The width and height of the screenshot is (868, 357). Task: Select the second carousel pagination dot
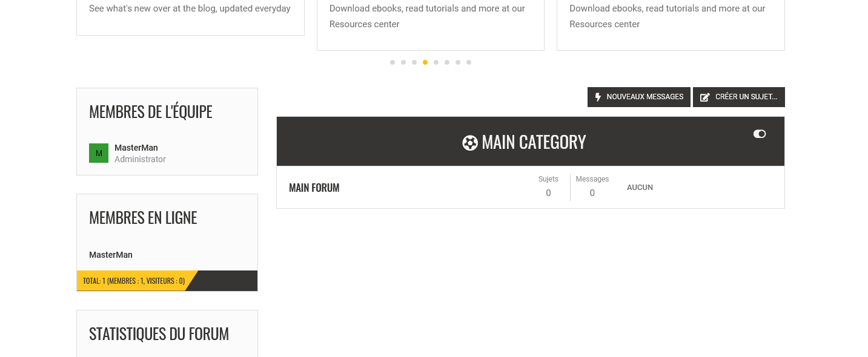click(403, 62)
